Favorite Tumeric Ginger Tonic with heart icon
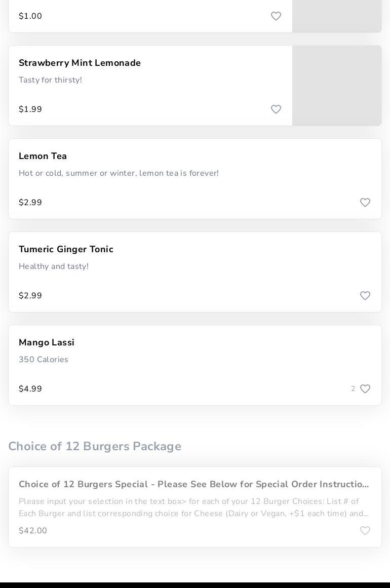The image size is (390, 588). [x=365, y=296]
